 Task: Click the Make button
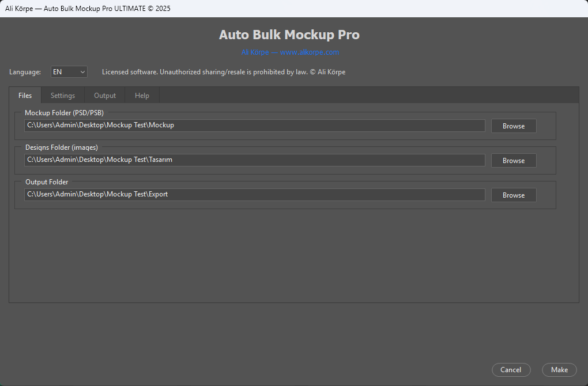click(559, 370)
